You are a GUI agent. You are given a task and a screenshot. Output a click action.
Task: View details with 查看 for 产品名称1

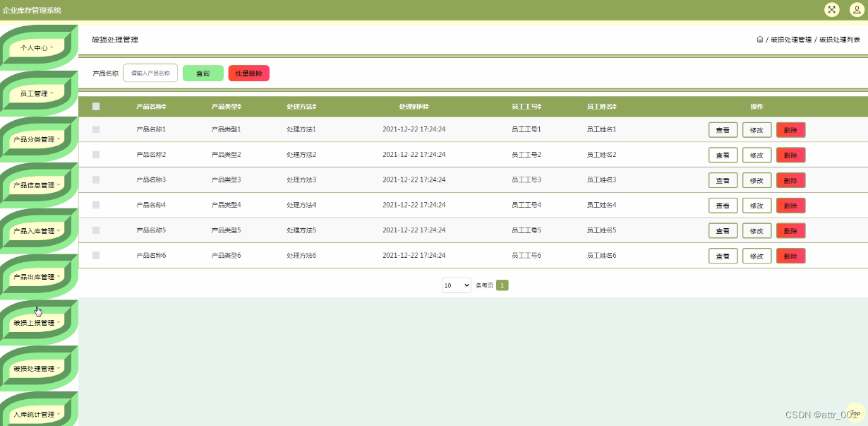click(x=723, y=130)
